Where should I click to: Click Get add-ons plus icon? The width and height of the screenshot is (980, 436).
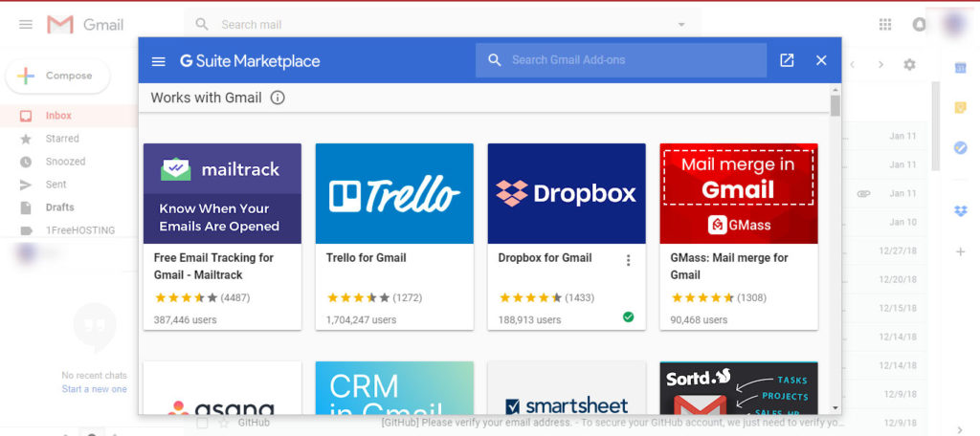click(x=961, y=251)
